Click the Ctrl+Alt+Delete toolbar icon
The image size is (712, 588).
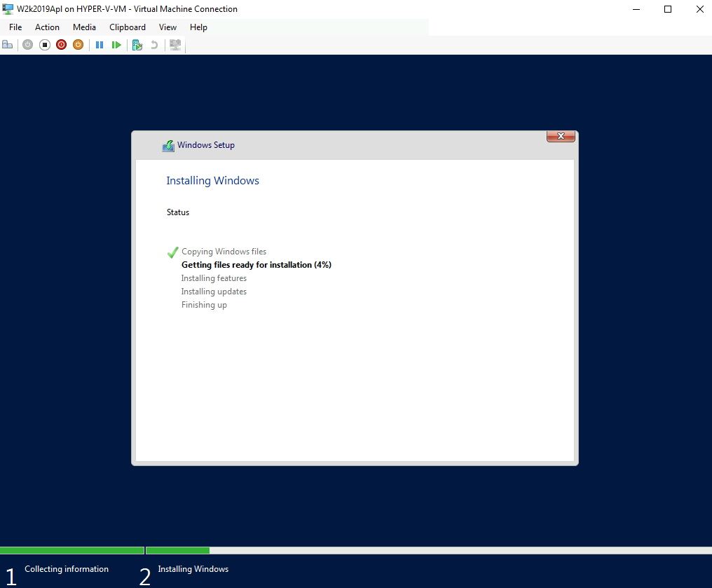coord(7,44)
